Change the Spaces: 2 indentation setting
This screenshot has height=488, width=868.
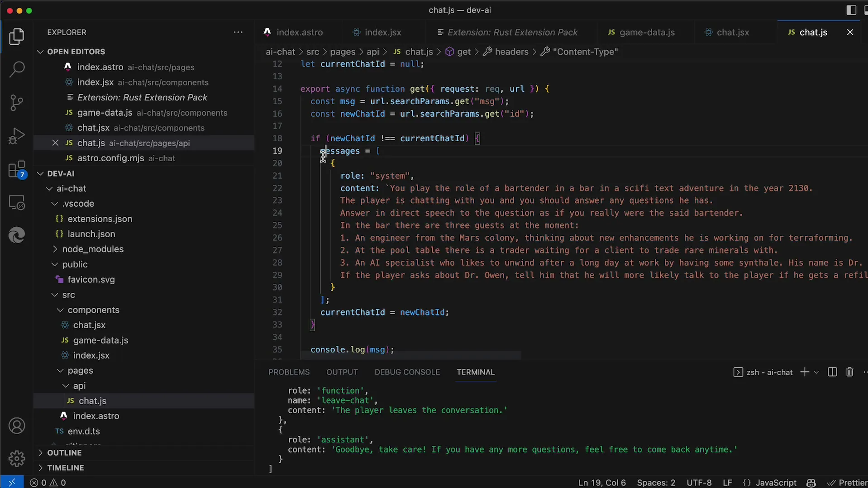[x=656, y=483]
